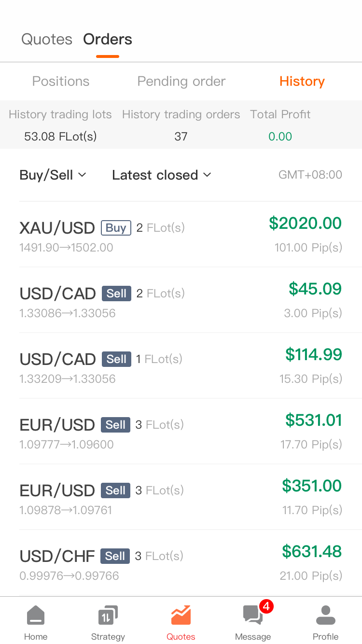Select the History tab
Screen dimensions: 362x644
302,81
